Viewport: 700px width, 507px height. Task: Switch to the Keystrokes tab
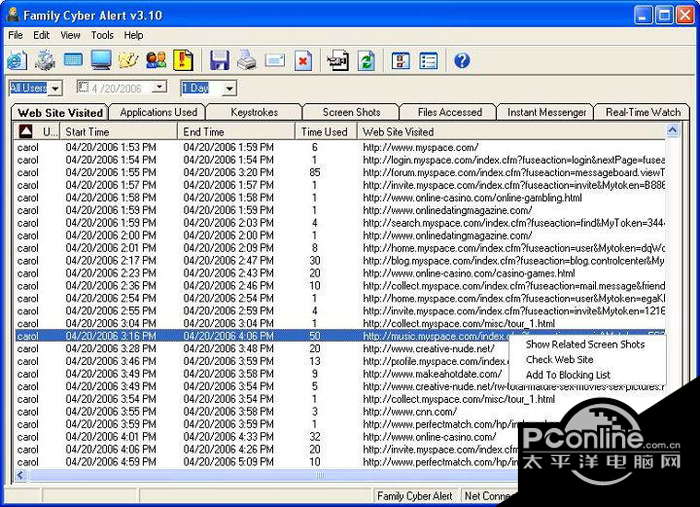(254, 112)
